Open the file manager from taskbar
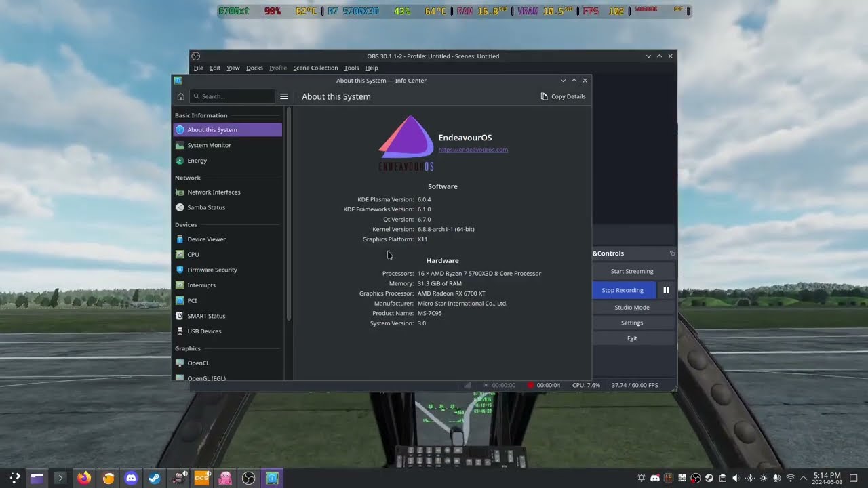This screenshot has height=488, width=868. coord(37,478)
